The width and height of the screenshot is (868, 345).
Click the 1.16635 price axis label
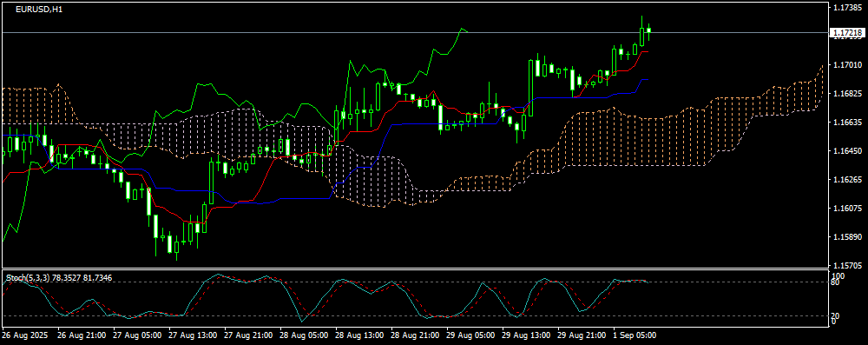pos(847,122)
